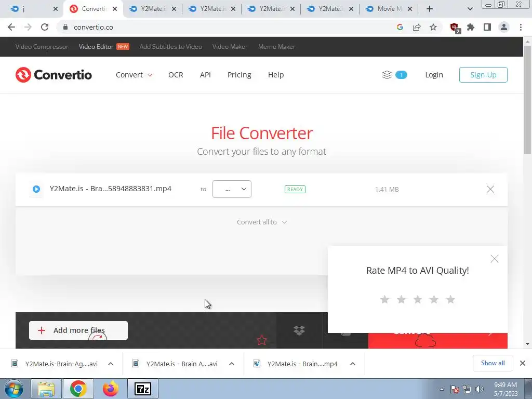Click the address bar showing convertio.co
Viewport: 532px width, 399px height.
pos(224,27)
